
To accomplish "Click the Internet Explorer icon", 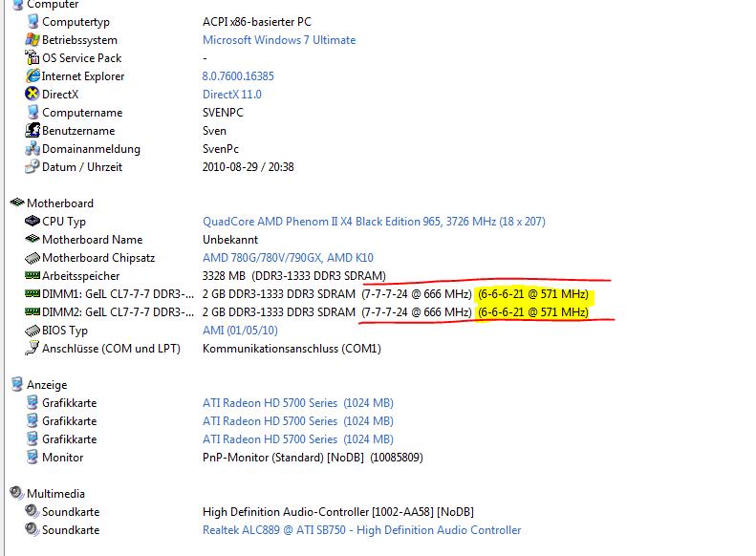I will pyautogui.click(x=32, y=75).
